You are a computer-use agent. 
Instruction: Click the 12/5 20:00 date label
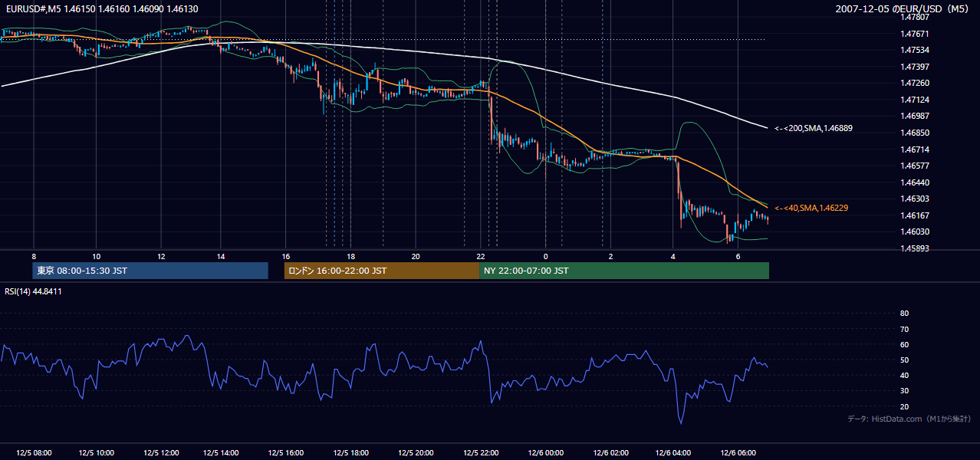tap(416, 453)
